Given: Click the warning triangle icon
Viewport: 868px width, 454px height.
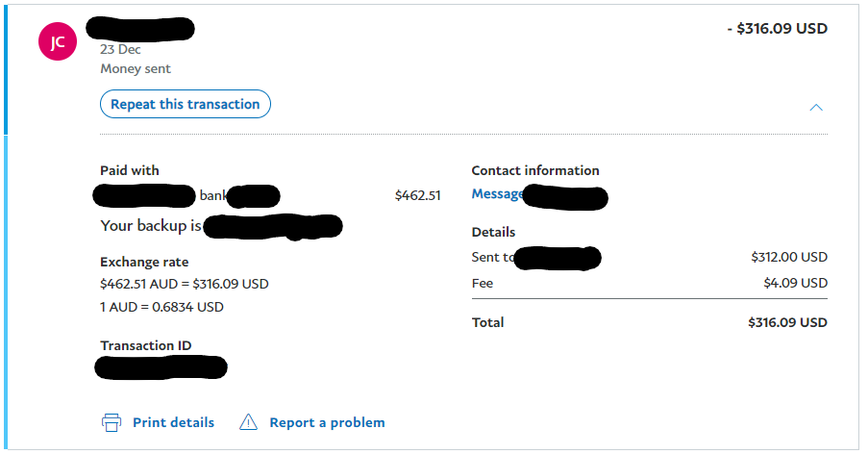Looking at the screenshot, I should [x=249, y=422].
